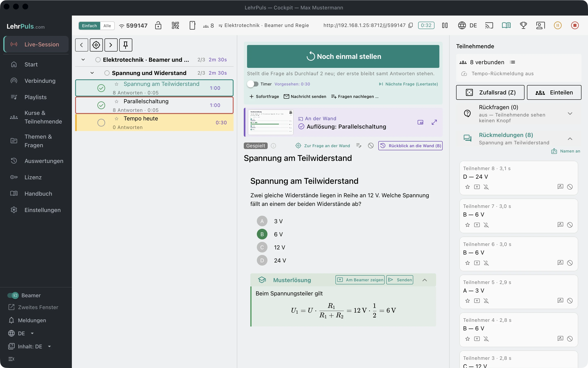
Task: Star the response from Teilnehmer 8
Action: 468,187
